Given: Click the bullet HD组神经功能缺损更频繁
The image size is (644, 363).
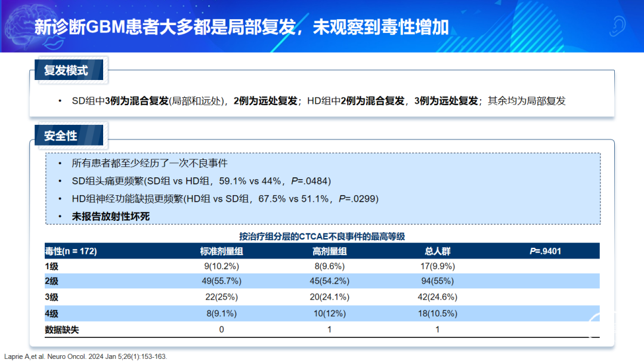Looking at the screenshot, I should [225, 199].
